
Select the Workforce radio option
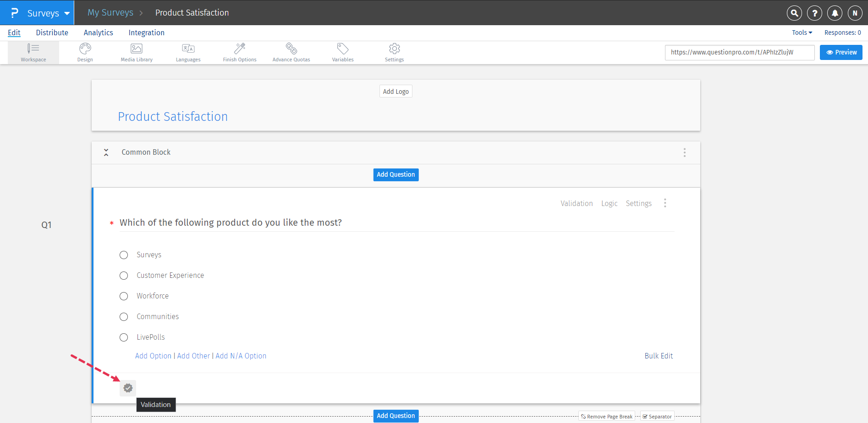124,296
